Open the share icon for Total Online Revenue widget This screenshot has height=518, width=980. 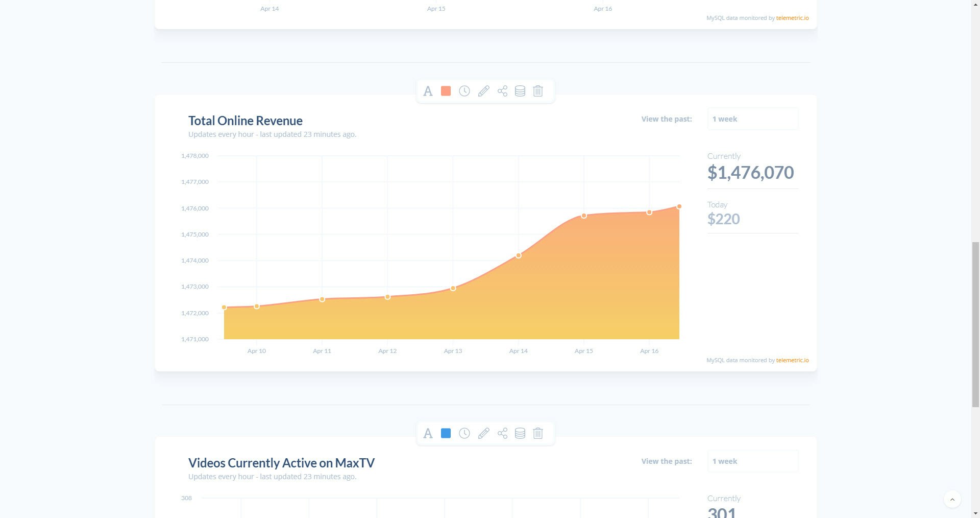click(502, 91)
